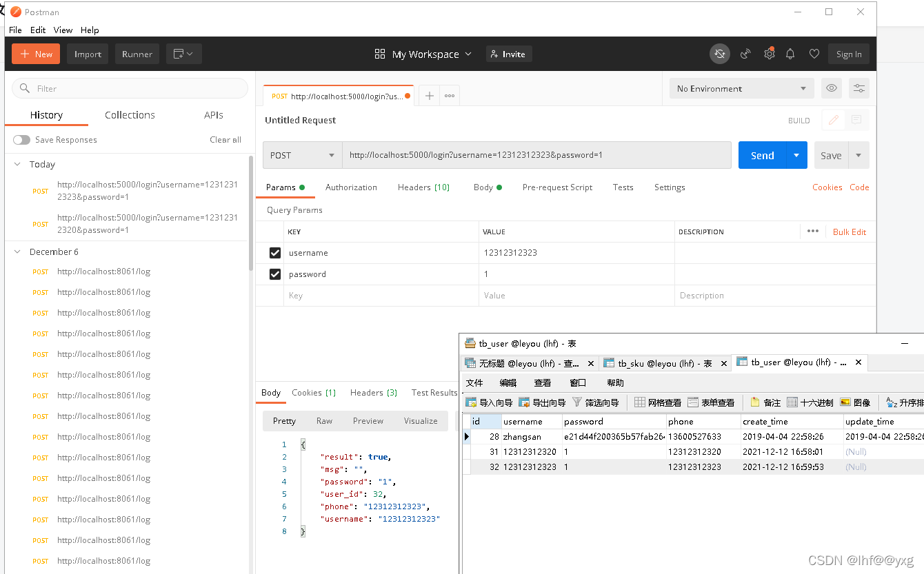Close the tb_user tab in Navicat
Viewport: 924px width, 574px height.
point(858,362)
